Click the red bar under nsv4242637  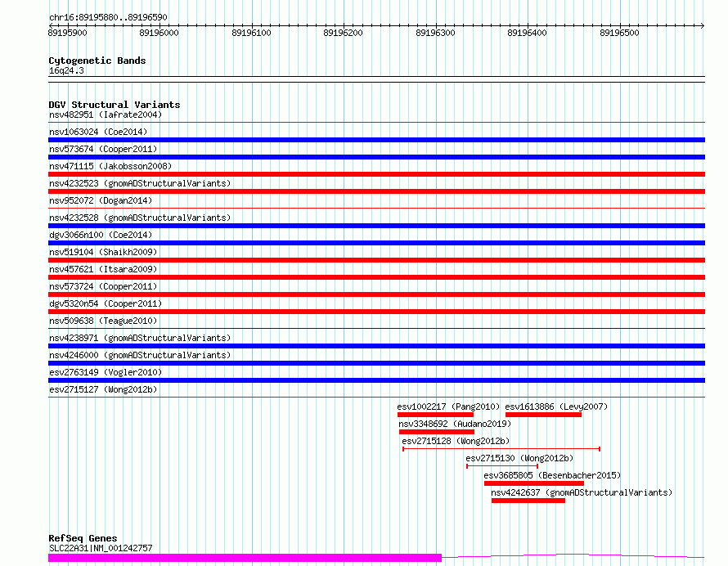(x=528, y=501)
